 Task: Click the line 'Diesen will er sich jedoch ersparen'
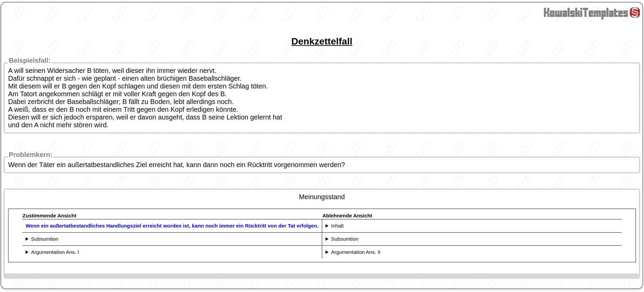click(145, 117)
